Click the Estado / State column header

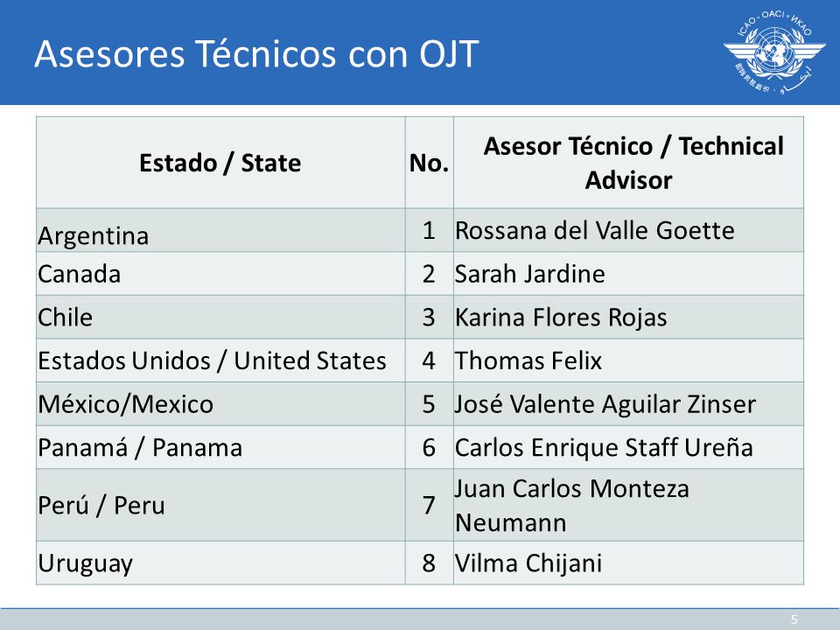220,163
